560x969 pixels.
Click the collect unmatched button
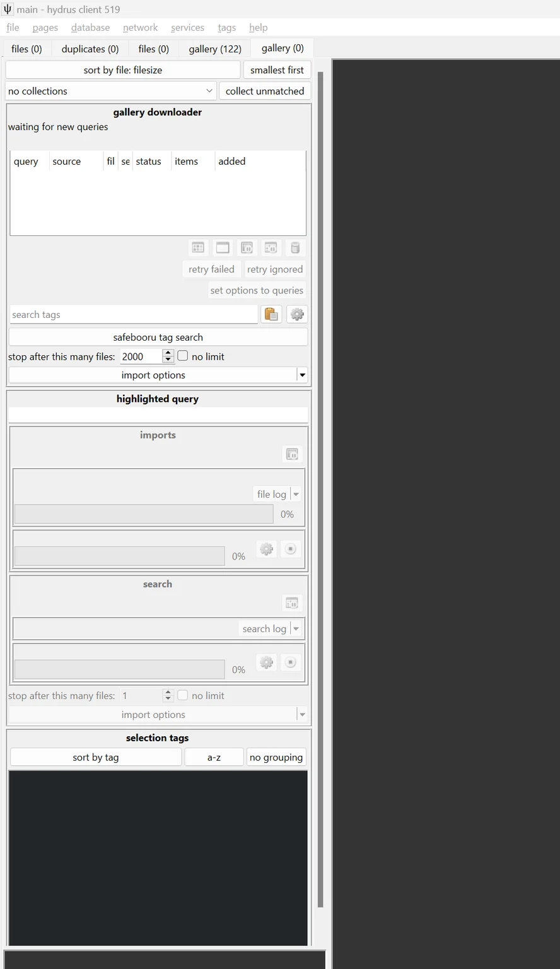coord(265,91)
